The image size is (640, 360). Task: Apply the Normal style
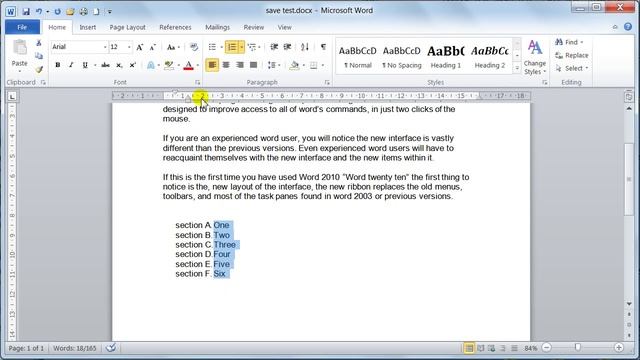point(358,57)
